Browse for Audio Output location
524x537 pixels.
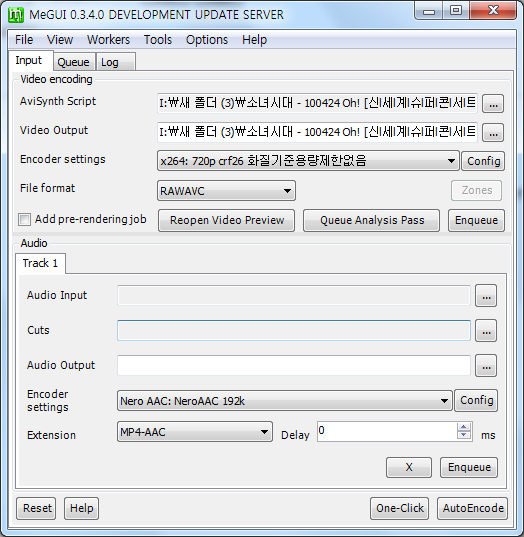pyautogui.click(x=486, y=366)
